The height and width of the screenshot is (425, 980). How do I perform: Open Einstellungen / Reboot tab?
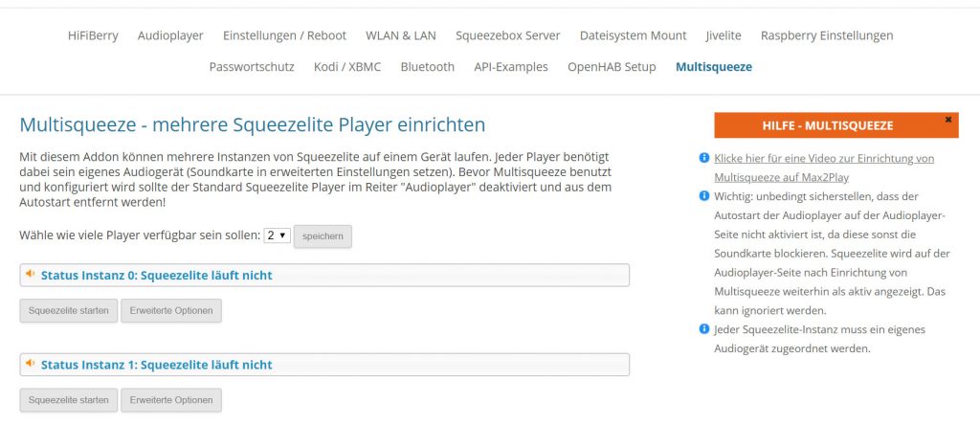point(284,35)
